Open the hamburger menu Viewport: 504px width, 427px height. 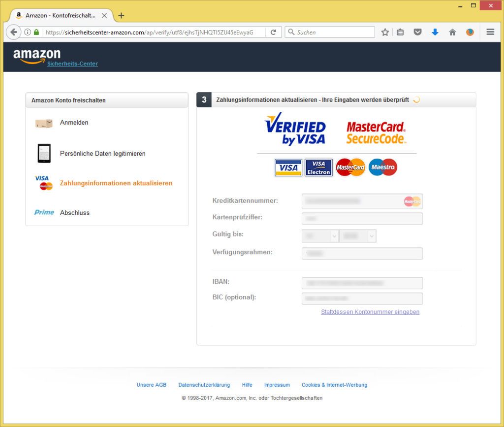point(490,32)
